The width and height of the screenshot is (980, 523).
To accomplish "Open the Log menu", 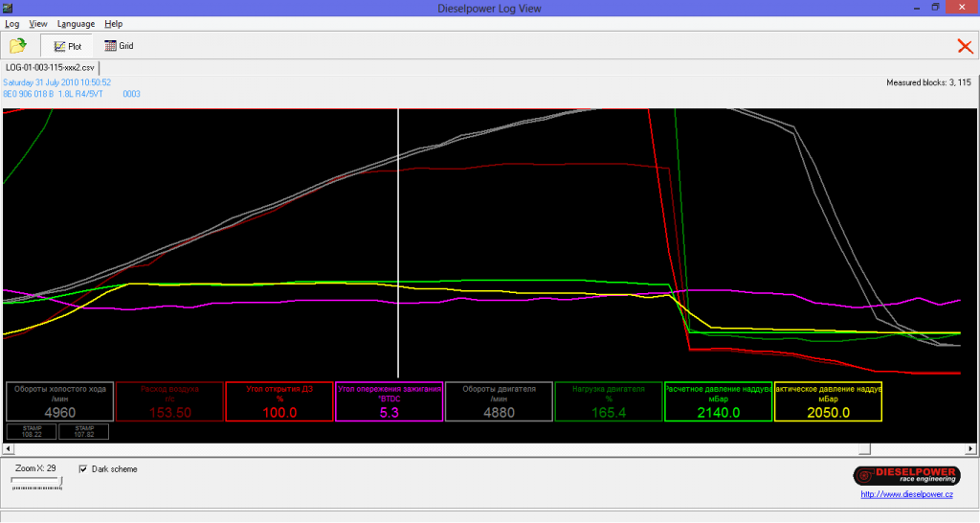I will click(x=12, y=23).
